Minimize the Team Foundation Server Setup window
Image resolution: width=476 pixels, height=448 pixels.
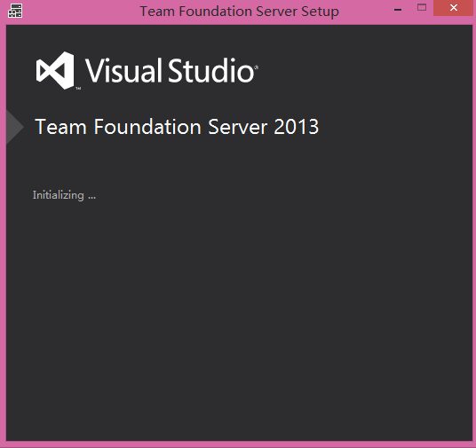tap(398, 10)
